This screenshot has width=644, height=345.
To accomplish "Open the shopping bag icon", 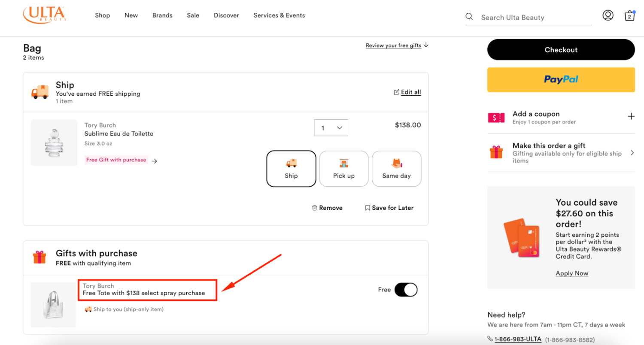I will click(629, 16).
